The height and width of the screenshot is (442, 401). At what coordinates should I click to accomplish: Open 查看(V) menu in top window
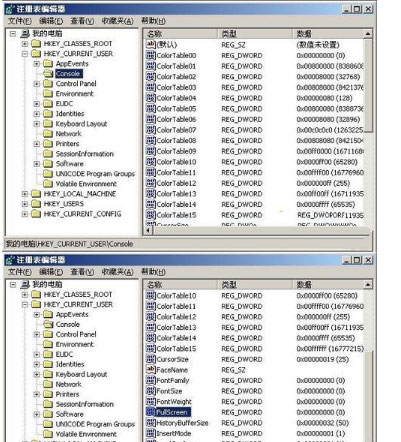pos(82,21)
